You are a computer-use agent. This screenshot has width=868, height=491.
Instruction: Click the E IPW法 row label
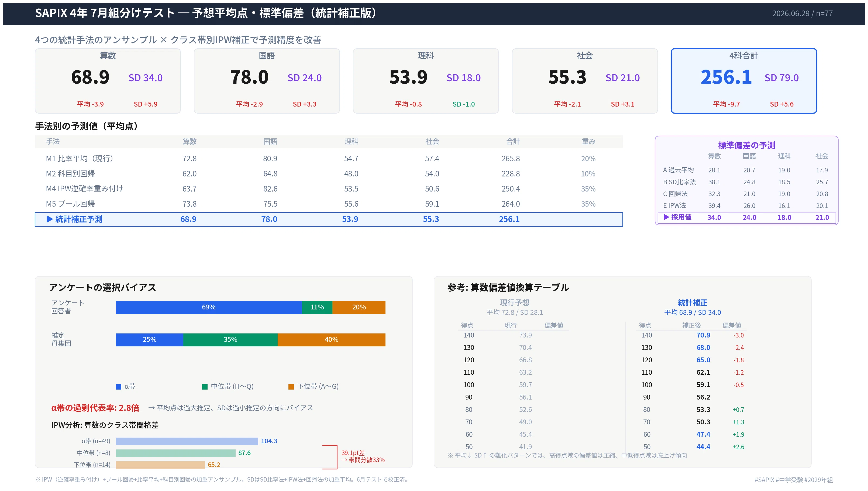click(674, 205)
